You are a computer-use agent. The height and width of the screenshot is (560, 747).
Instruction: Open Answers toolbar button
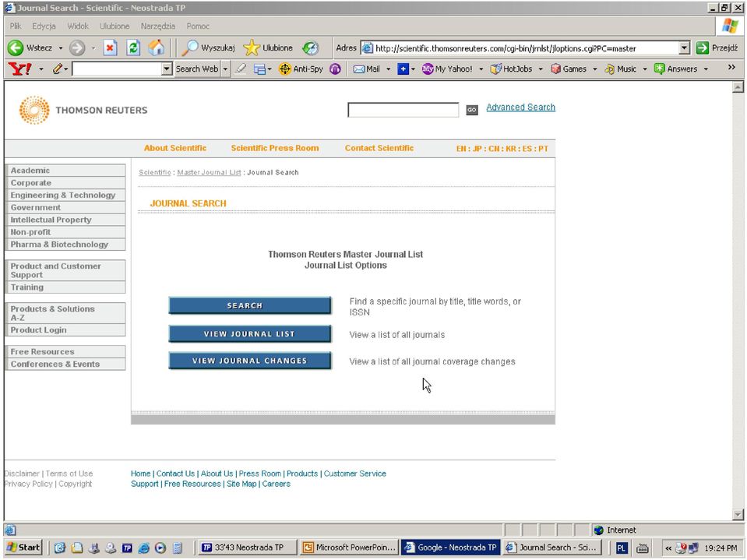tap(675, 69)
